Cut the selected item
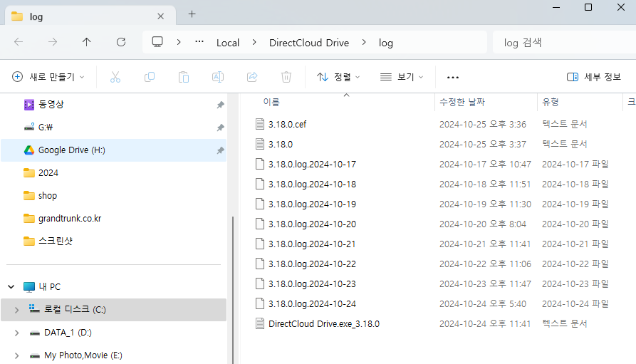The width and height of the screenshot is (636, 364). (x=115, y=77)
